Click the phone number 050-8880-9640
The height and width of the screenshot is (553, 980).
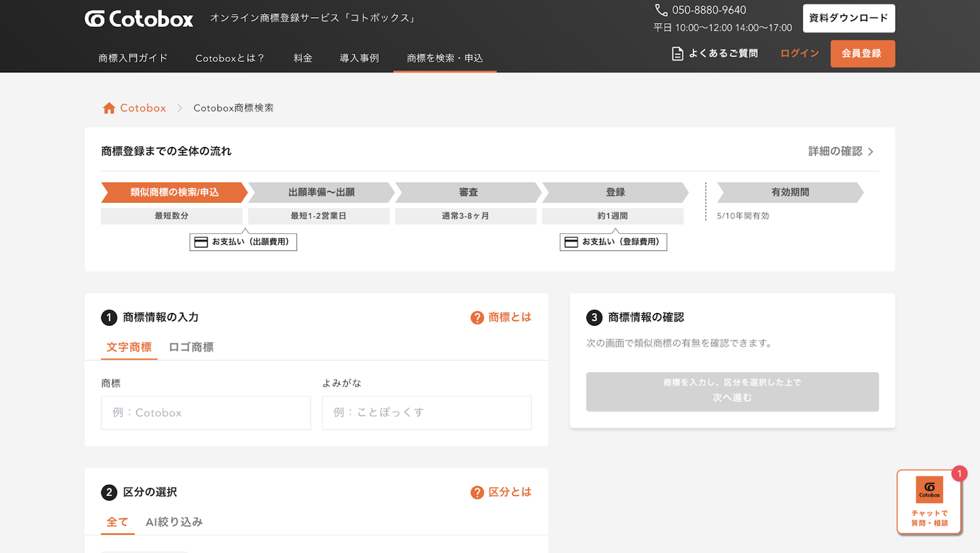pos(709,10)
